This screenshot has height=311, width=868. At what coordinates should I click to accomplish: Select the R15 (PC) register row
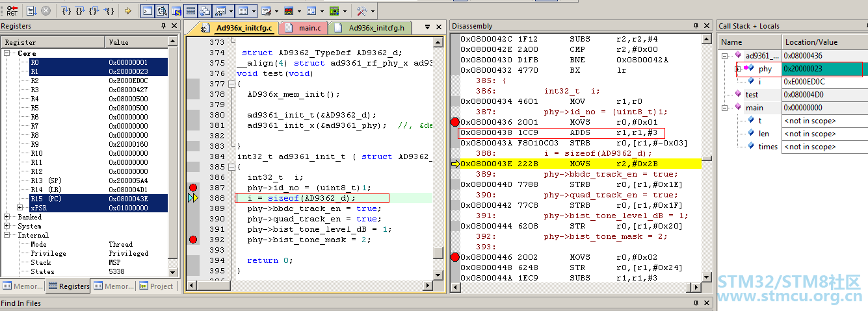point(98,199)
